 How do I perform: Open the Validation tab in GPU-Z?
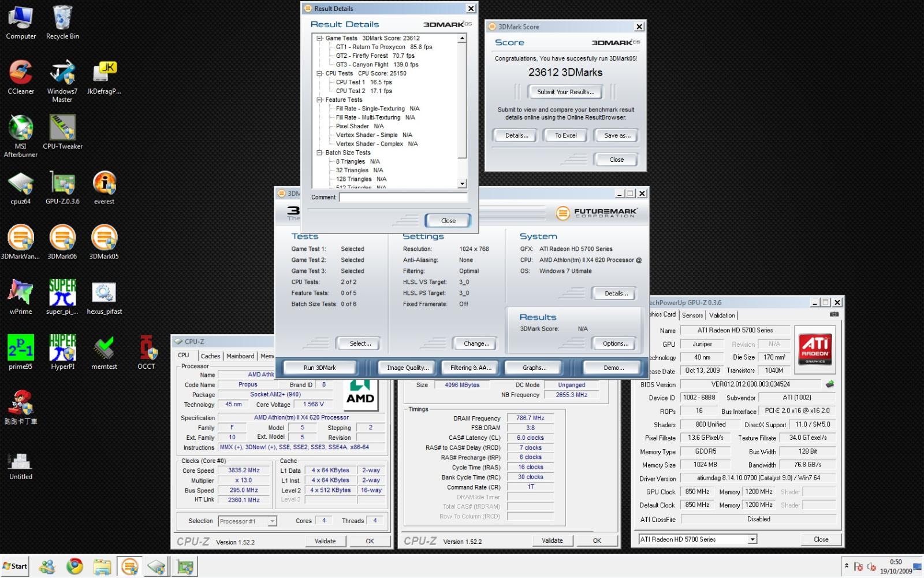[x=722, y=315]
